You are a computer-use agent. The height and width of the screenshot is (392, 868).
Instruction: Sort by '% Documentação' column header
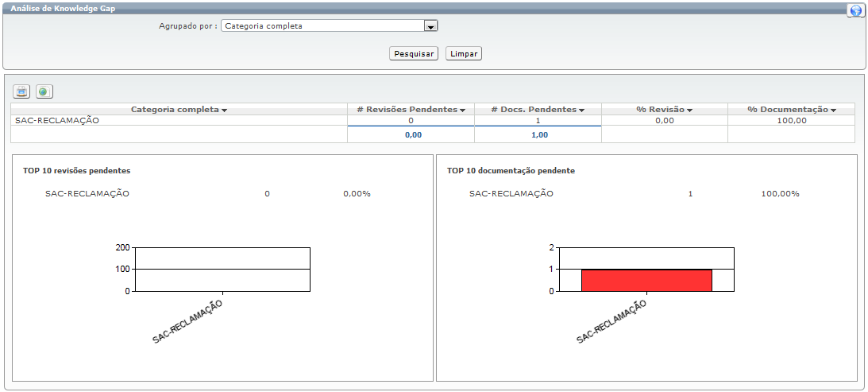tap(791, 110)
